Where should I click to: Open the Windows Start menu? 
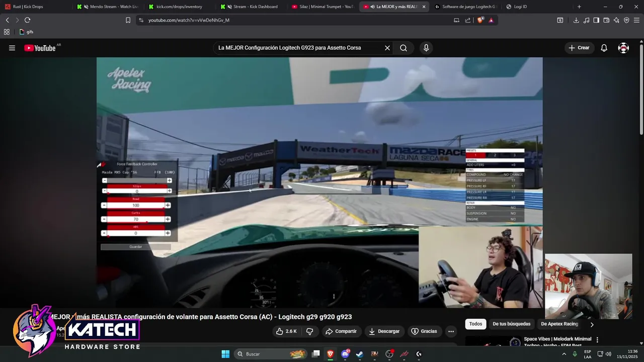click(x=225, y=354)
